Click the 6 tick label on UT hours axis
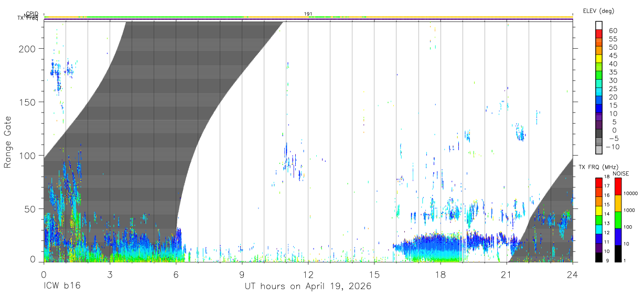Viewport: 644px width, 297px height. [176, 273]
